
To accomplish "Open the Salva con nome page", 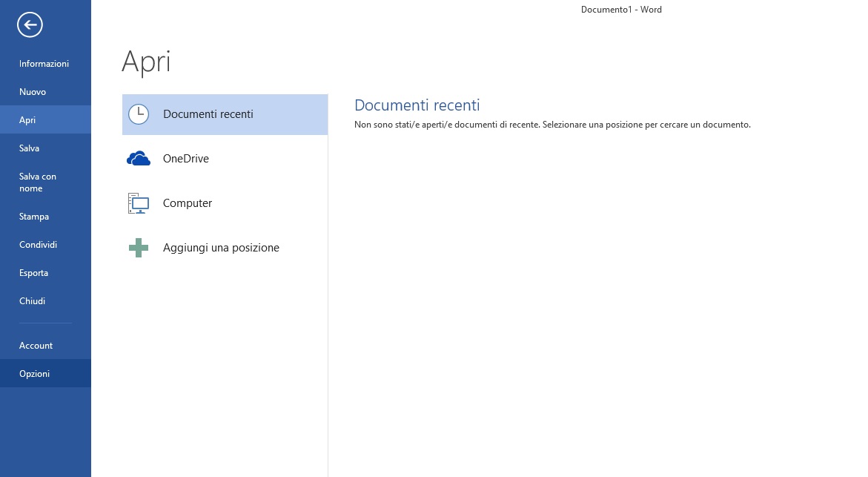I will (x=37, y=182).
